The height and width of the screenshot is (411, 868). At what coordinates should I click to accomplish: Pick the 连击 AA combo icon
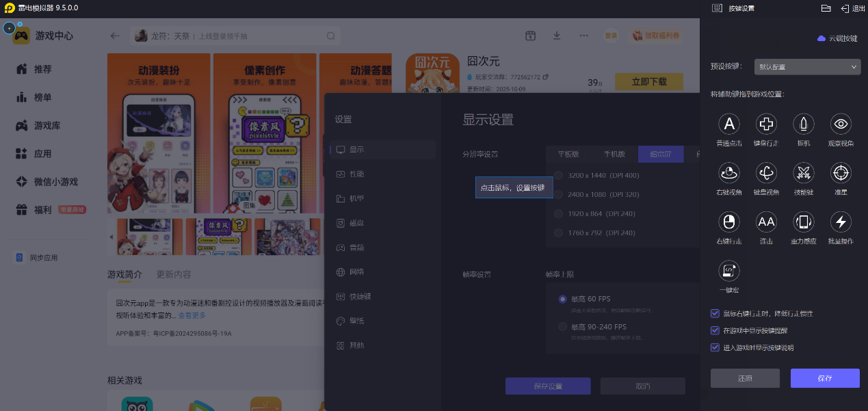[x=766, y=222]
